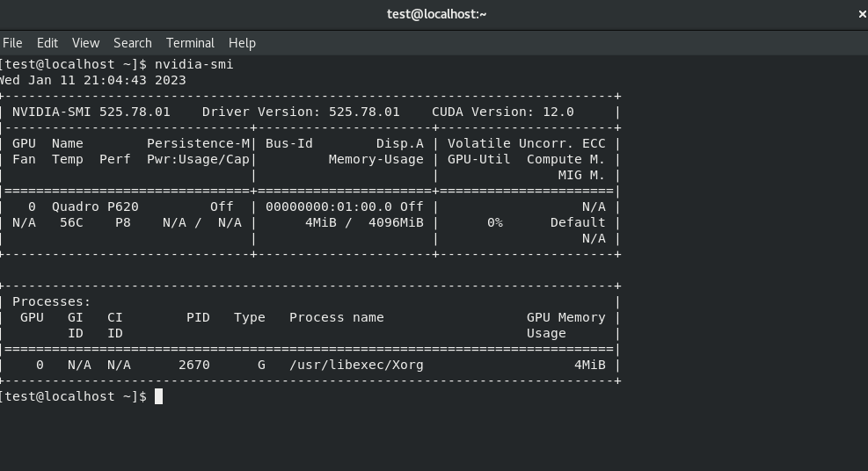
Task: Click the Pwr:Usage/Cap header
Action: 198,160
